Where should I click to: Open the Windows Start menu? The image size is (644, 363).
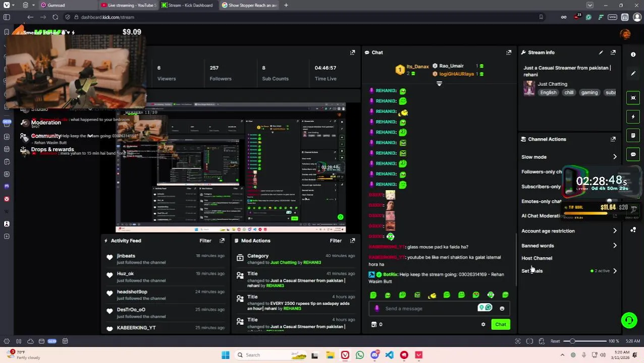pos(226,355)
